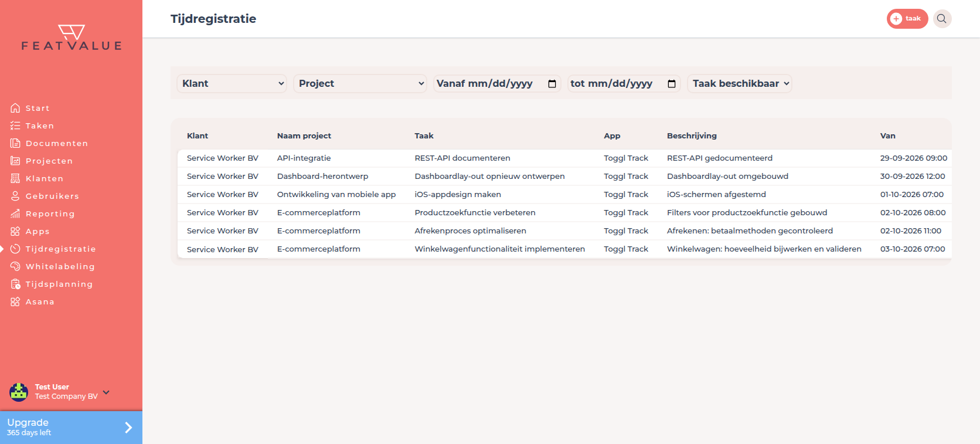Screen dimensions: 980x444
Task: Click the Van column header
Action: (x=888, y=135)
